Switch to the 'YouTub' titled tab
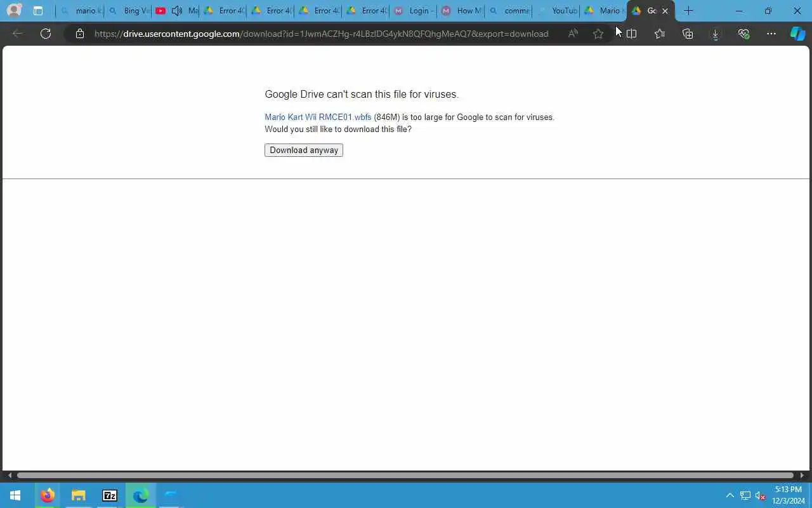 point(556,11)
